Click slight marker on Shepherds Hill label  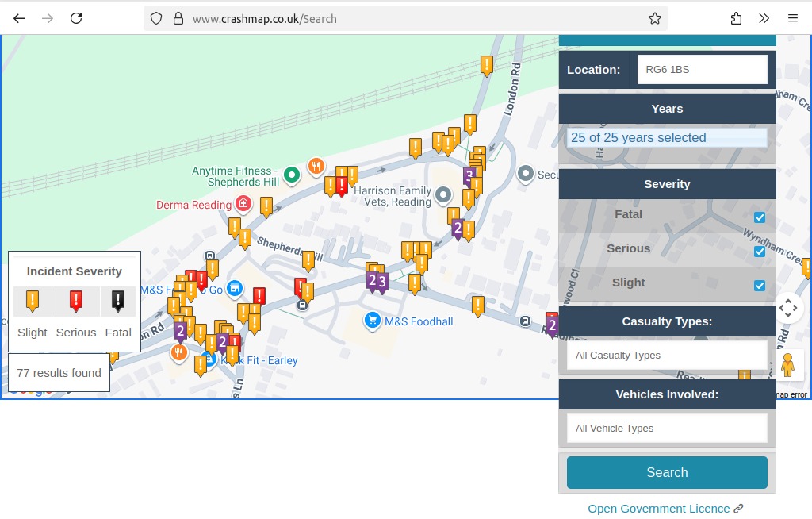click(308, 261)
